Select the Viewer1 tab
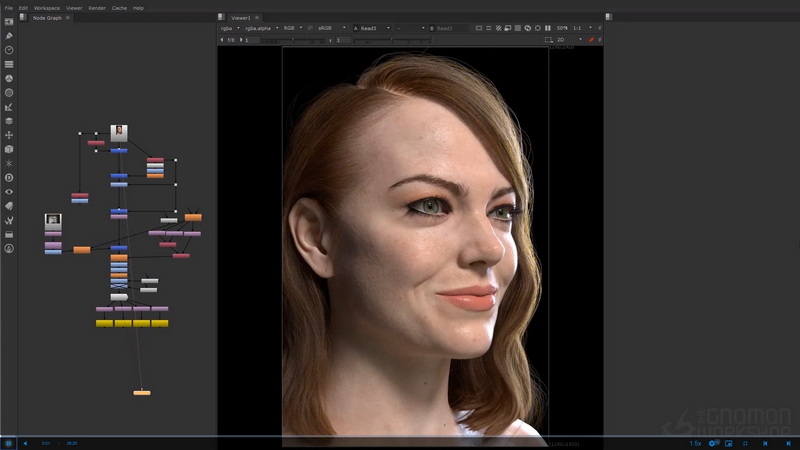800x450 pixels. click(x=240, y=18)
